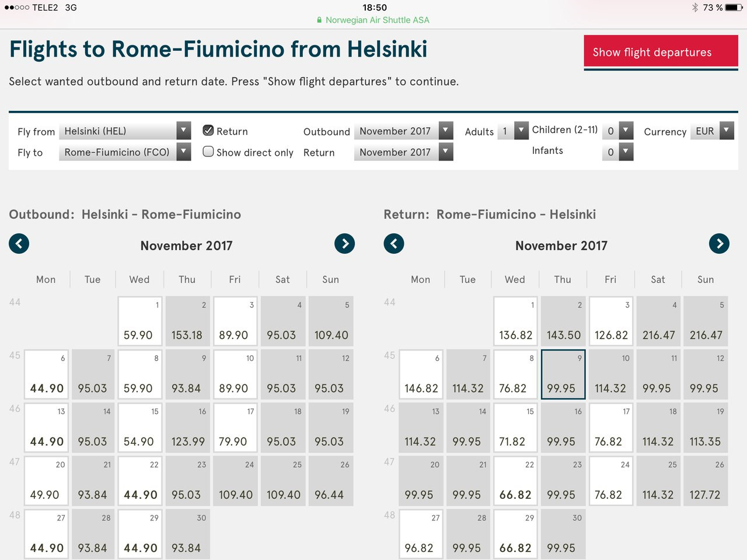Select return 9 November at 99.95
Viewport: 747px width, 560px height.
click(563, 374)
